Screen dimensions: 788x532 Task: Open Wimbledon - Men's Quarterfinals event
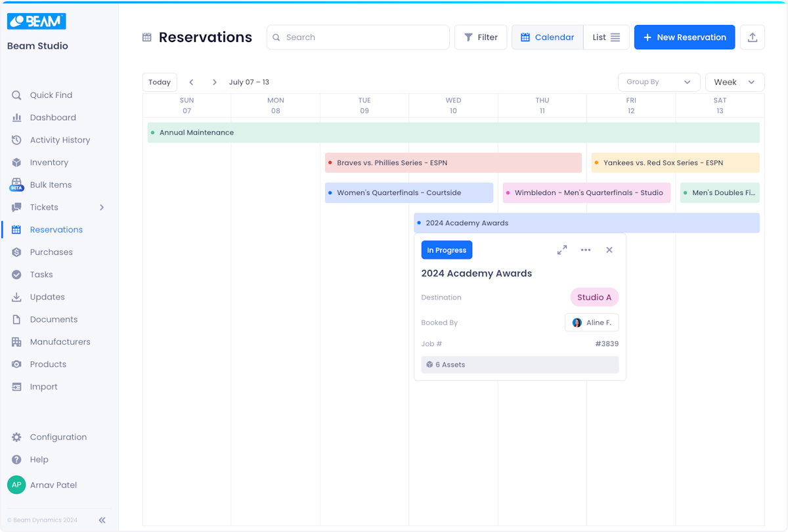click(x=586, y=193)
